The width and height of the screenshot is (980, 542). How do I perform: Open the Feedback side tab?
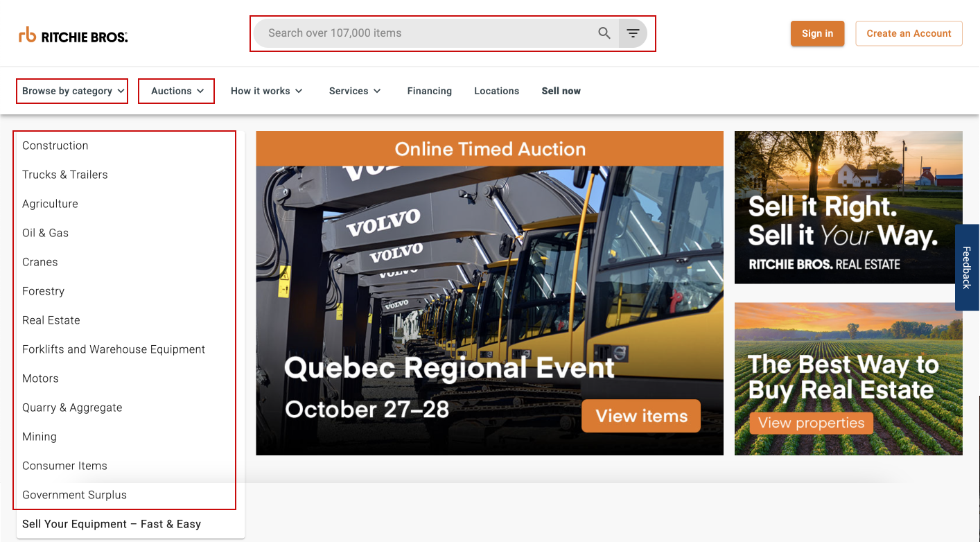tap(967, 268)
